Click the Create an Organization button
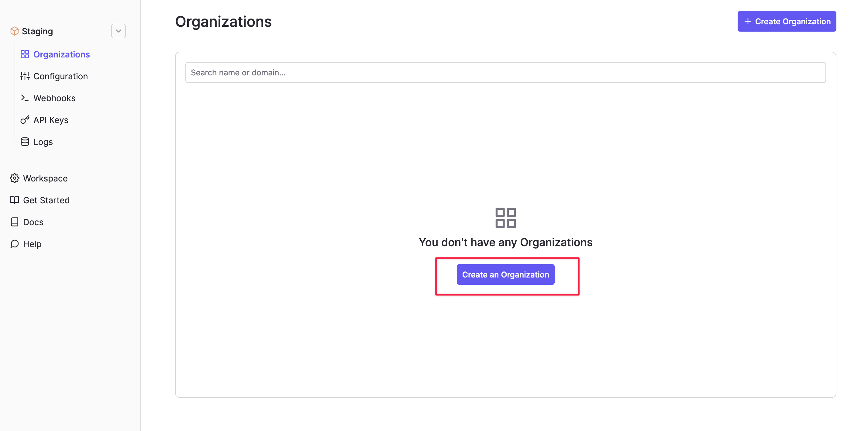The width and height of the screenshot is (868, 431). click(505, 274)
